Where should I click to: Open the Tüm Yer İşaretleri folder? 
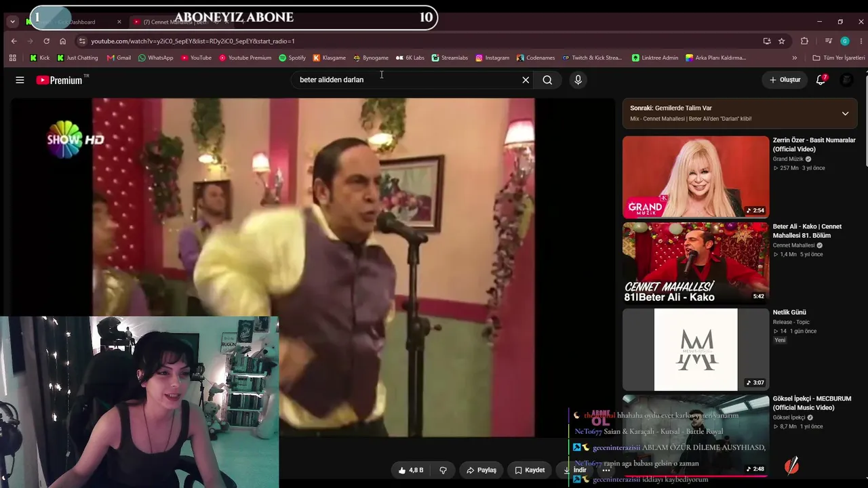tap(838, 58)
